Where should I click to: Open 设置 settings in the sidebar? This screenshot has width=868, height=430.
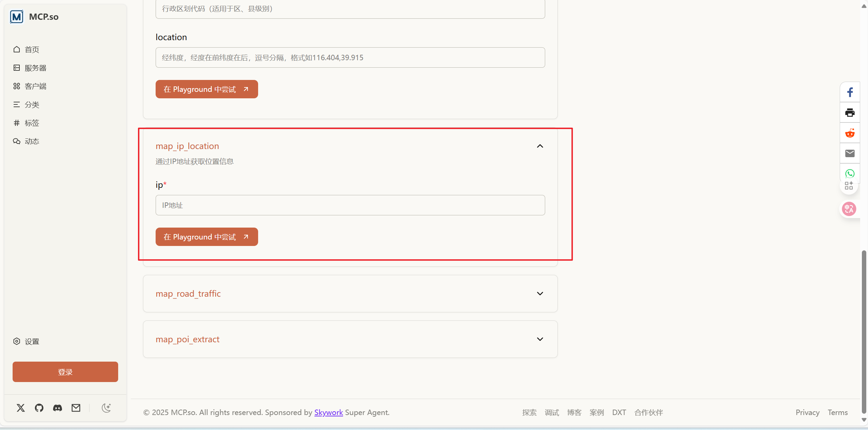(x=32, y=341)
